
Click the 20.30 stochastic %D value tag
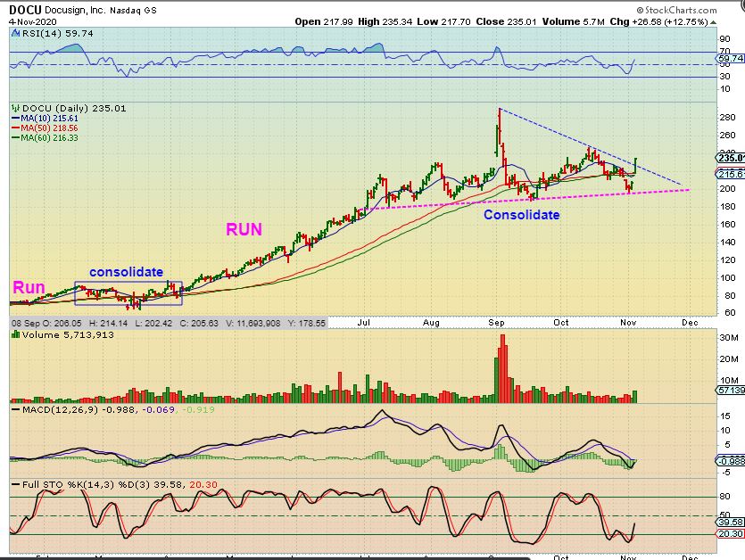point(730,534)
